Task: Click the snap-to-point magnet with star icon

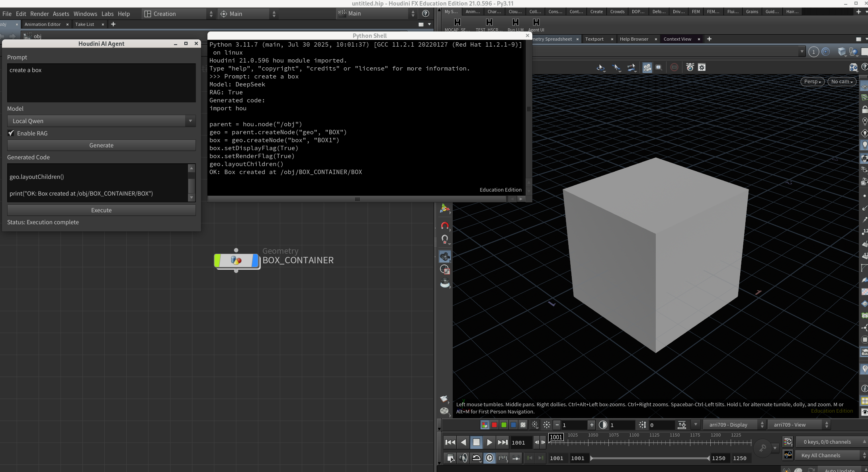Action: (445, 239)
